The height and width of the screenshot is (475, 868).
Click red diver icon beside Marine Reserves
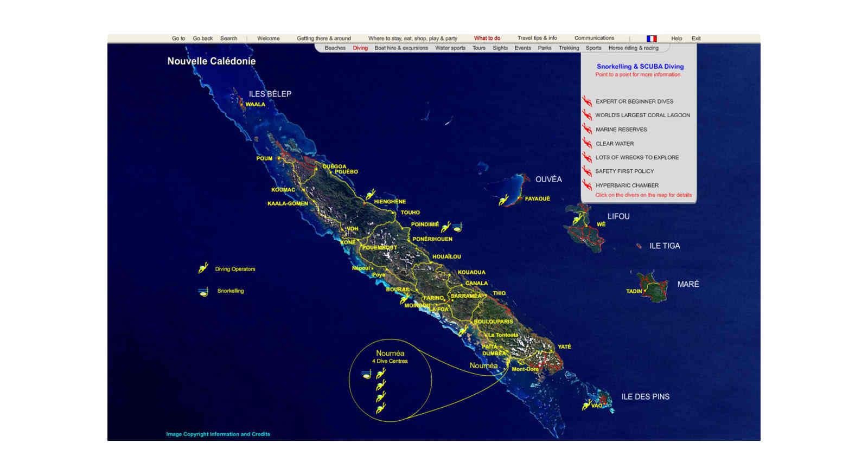coord(587,129)
